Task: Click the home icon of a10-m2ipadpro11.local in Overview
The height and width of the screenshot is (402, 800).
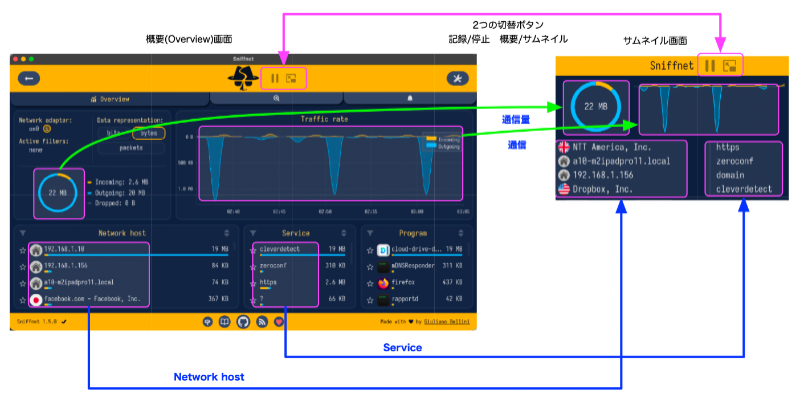Action: pos(36,283)
